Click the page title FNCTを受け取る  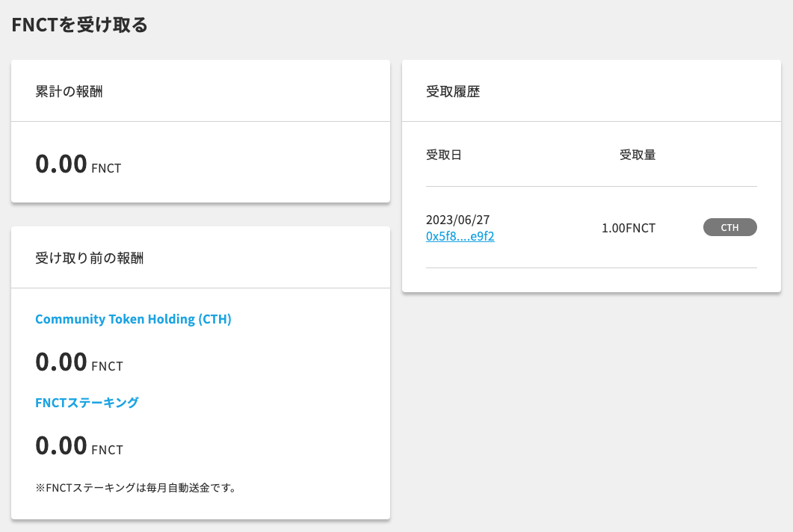[x=78, y=24]
